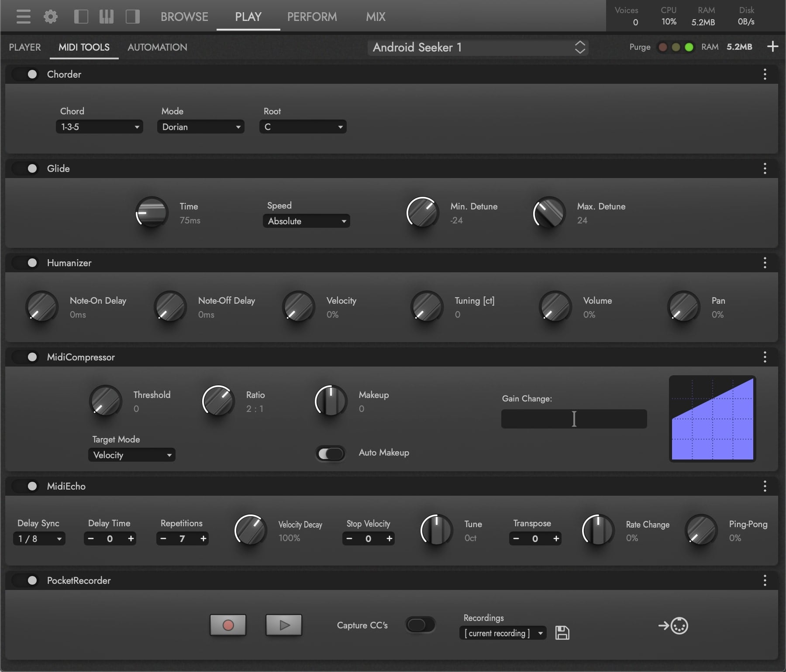Open the AUTOMATION sub-tab
This screenshot has width=786, height=672.
(x=157, y=47)
